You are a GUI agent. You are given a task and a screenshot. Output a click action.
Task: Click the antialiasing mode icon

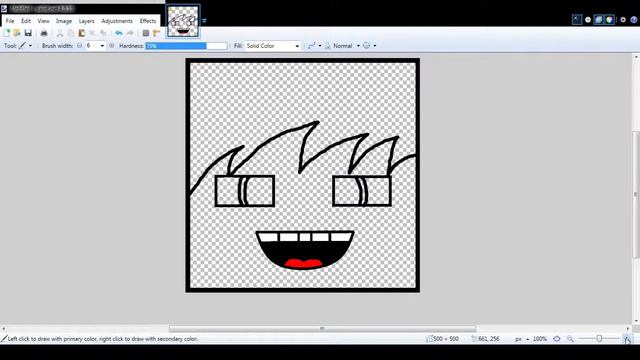pyautogui.click(x=311, y=46)
